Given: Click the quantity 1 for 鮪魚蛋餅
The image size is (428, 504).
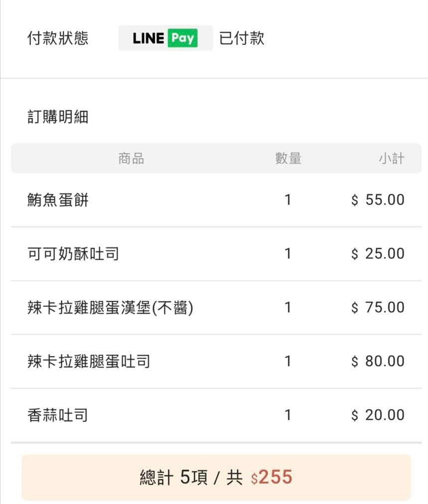Looking at the screenshot, I should (288, 200).
